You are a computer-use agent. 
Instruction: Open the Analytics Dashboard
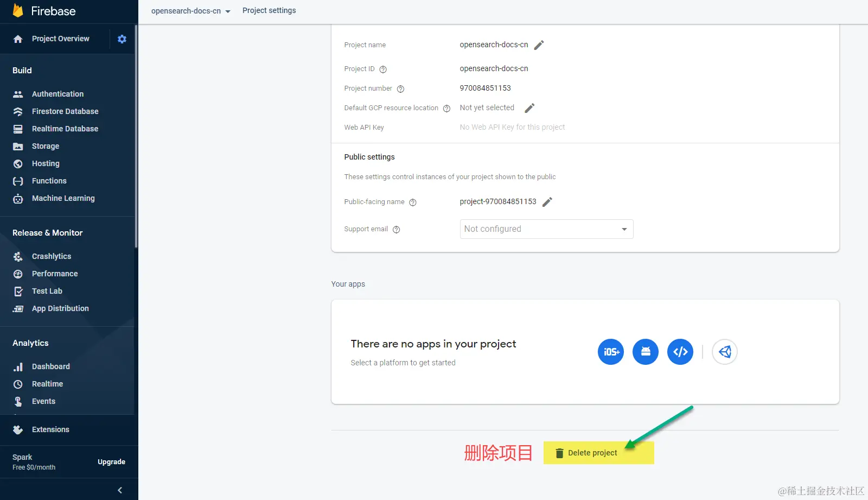pyautogui.click(x=50, y=366)
